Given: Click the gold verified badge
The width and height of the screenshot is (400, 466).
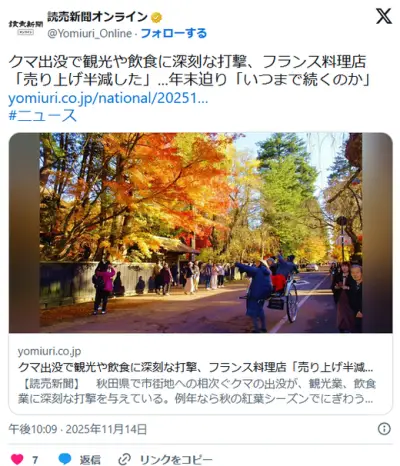Looking at the screenshot, I should [x=156, y=17].
